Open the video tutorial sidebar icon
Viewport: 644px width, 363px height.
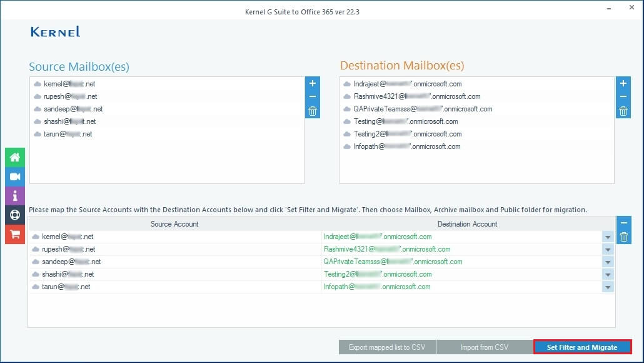[15, 176]
